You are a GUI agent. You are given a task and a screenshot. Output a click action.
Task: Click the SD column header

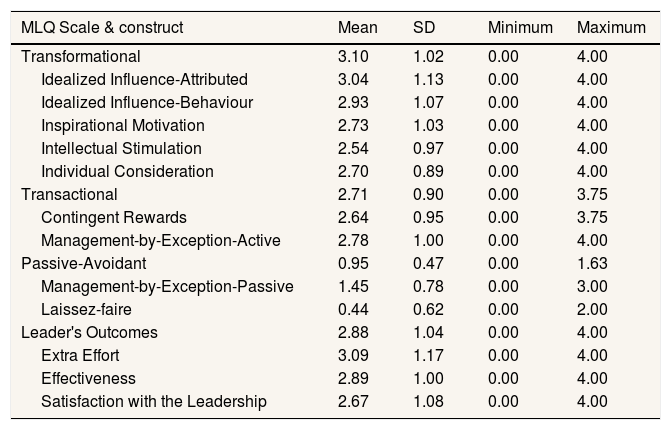tap(424, 27)
